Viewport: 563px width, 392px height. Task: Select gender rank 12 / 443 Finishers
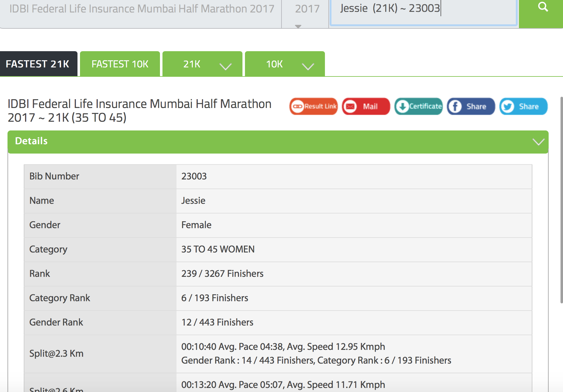[217, 322]
